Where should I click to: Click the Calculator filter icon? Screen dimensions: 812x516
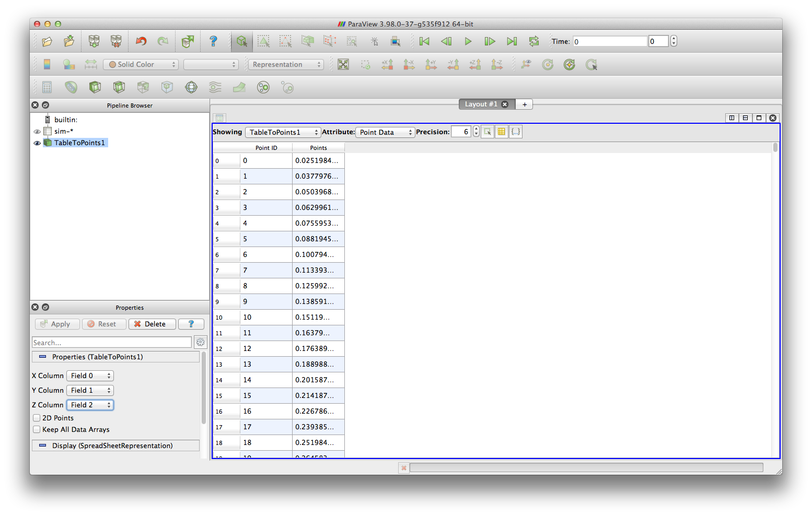(x=47, y=87)
